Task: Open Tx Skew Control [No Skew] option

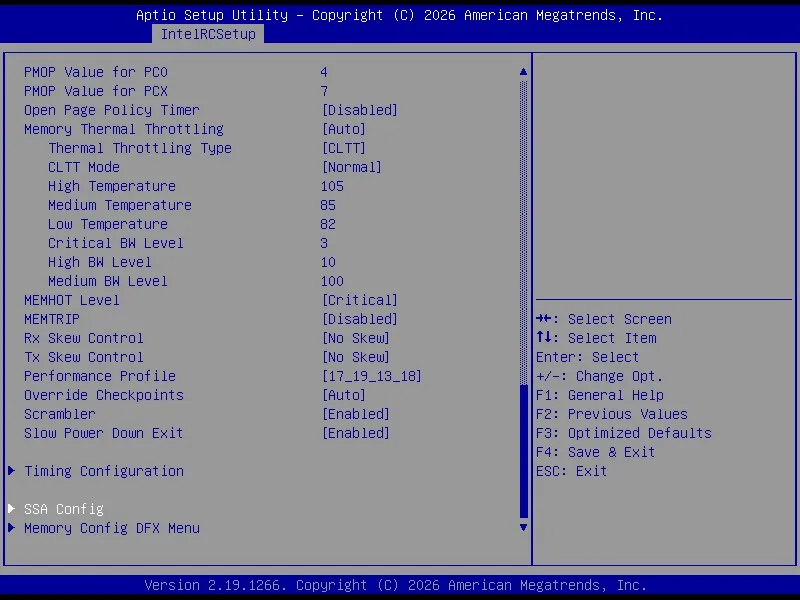Action: click(x=356, y=357)
